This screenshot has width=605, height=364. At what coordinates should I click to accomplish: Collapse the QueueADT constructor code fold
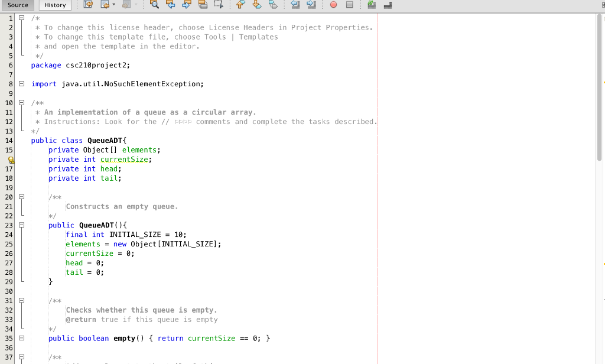[21, 225]
